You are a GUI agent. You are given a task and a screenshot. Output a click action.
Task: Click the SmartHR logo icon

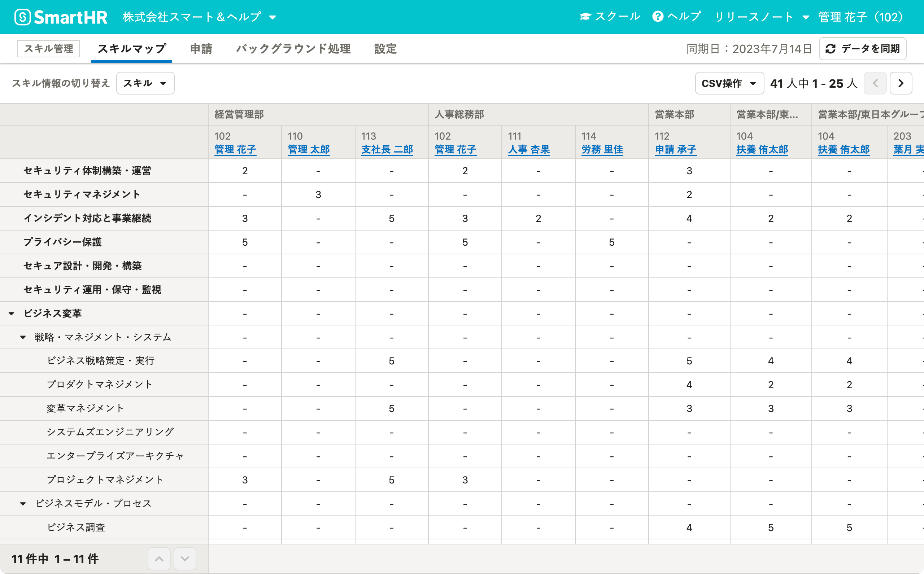tap(22, 17)
